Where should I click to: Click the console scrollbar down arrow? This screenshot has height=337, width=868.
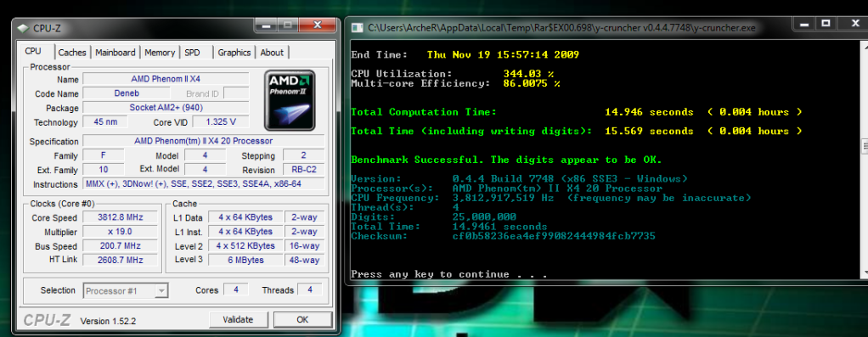click(865, 272)
